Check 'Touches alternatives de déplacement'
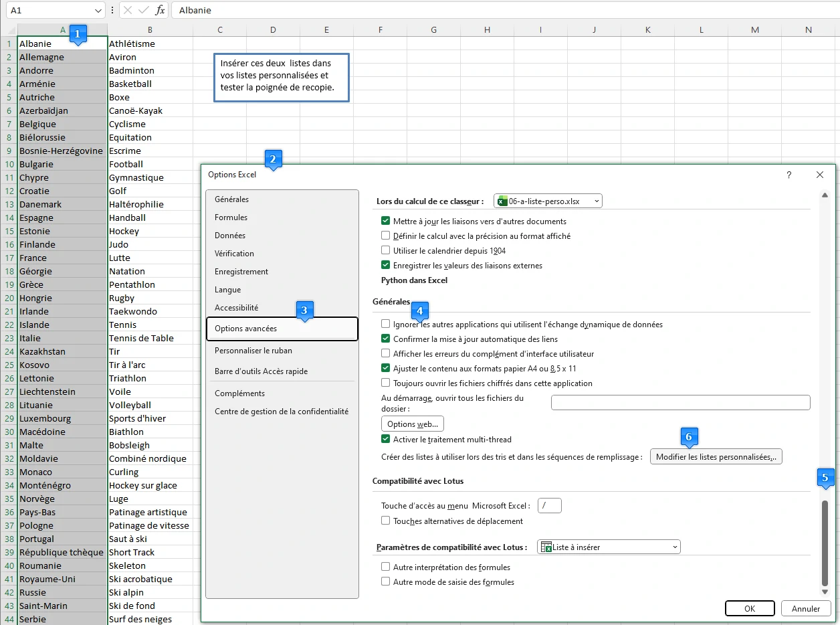Viewport: 840px width, 625px height. pyautogui.click(x=386, y=520)
